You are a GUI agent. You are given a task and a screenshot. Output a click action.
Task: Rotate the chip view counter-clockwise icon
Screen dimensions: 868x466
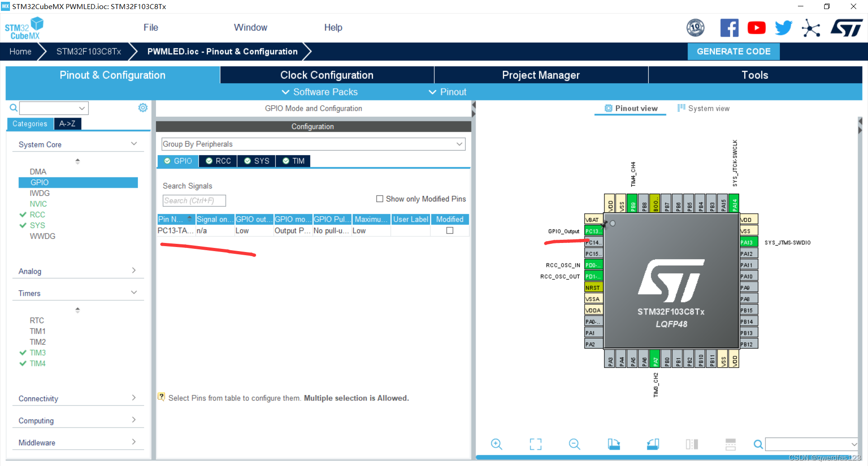(x=653, y=444)
